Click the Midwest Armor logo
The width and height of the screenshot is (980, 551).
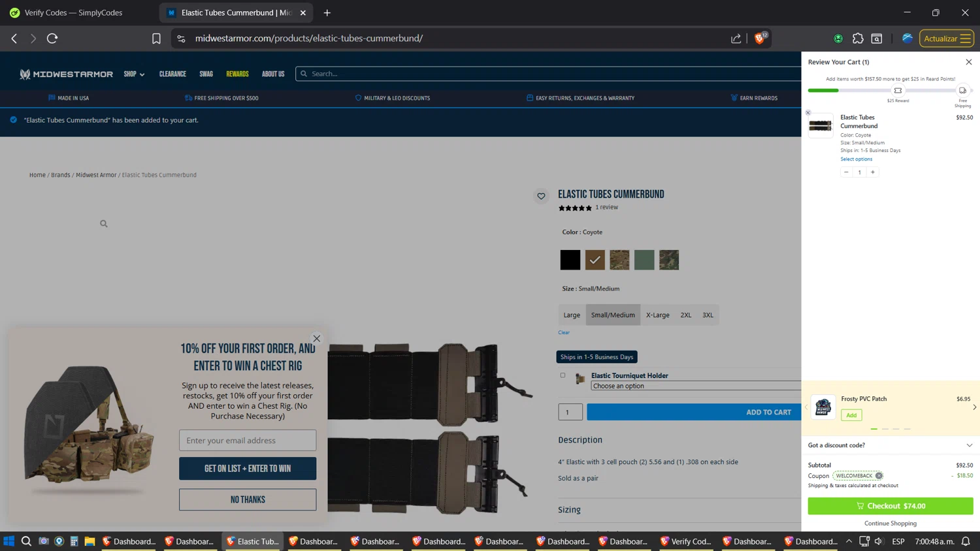click(x=66, y=74)
